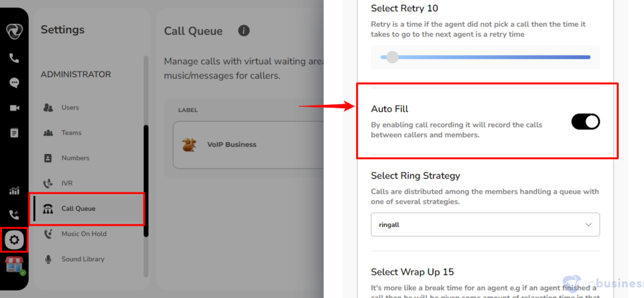644x298 pixels.
Task: Open the video camera sidebar icon
Action: 14,108
